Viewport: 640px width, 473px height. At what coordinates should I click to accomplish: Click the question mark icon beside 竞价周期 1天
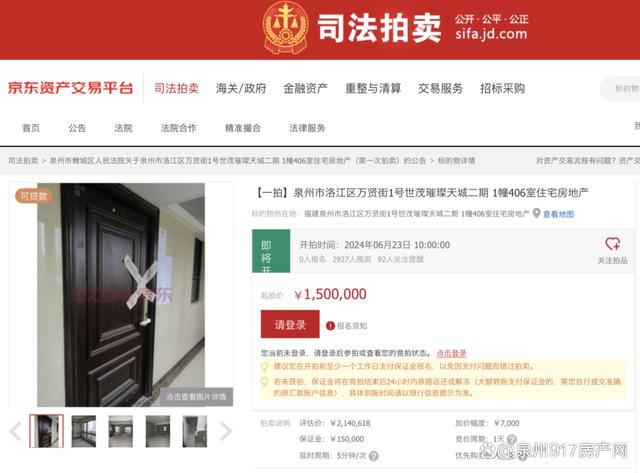511,440
